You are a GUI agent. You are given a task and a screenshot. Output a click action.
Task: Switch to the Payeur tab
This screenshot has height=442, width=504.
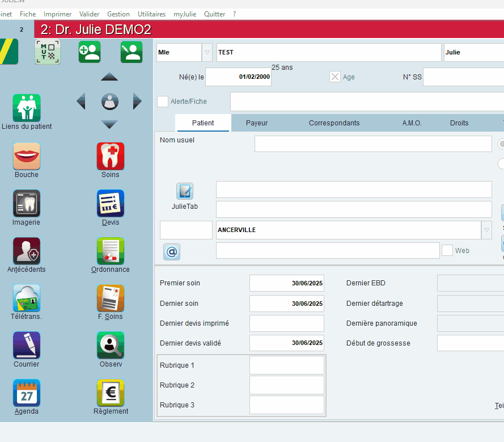coord(257,123)
